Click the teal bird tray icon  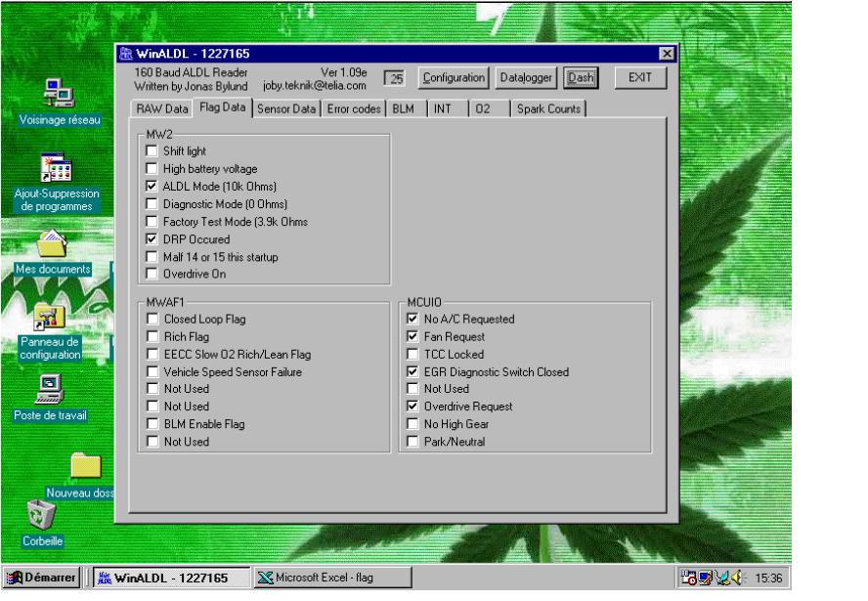(x=721, y=578)
